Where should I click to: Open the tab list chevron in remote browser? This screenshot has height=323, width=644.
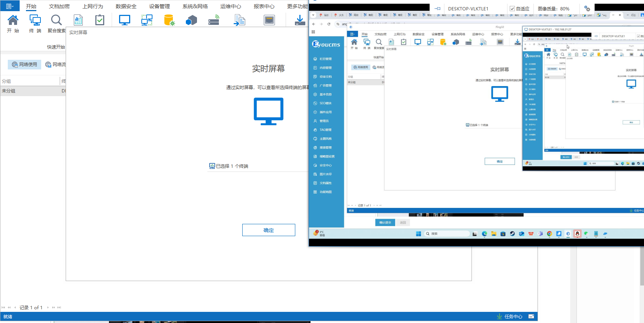click(x=313, y=15)
